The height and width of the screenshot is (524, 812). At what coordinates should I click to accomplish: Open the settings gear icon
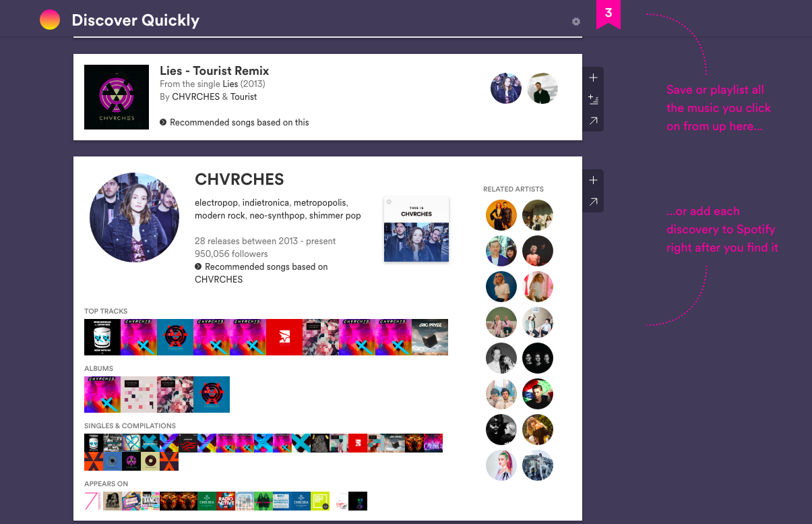[576, 22]
